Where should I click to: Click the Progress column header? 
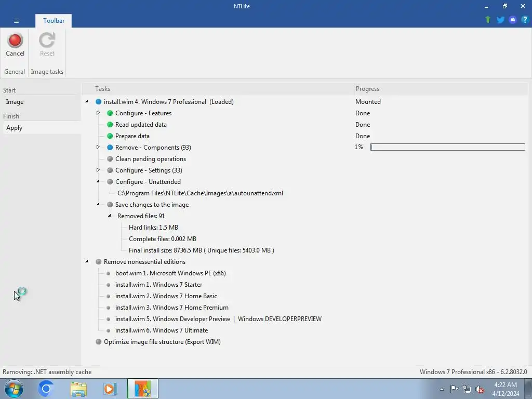(367, 89)
